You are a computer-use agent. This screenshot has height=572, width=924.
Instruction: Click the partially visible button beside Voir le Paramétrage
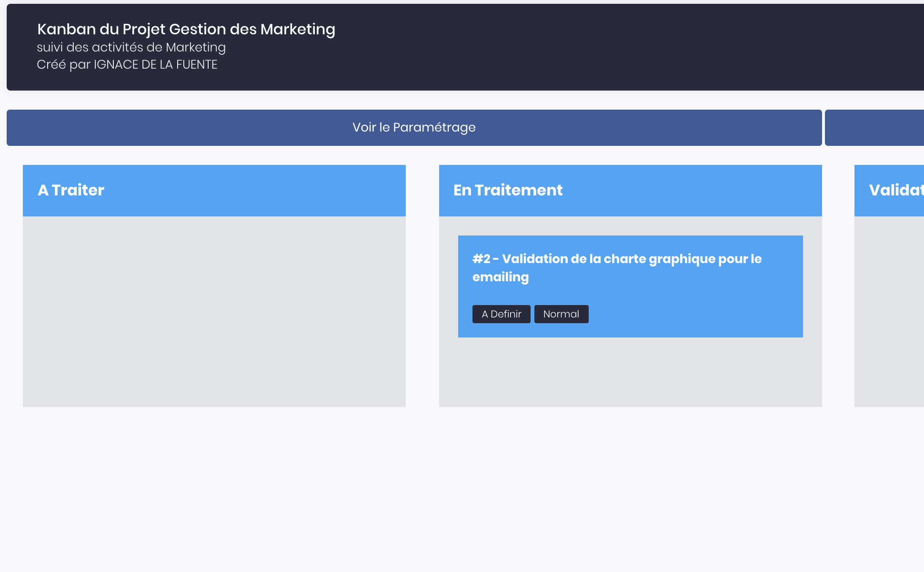(874, 127)
